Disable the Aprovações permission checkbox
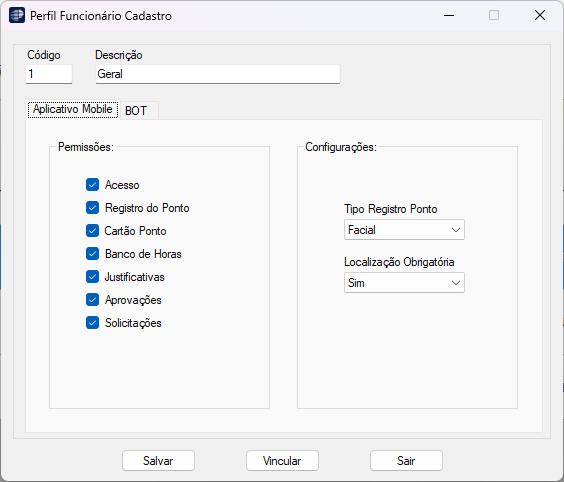Viewport: 564px width, 482px height. coord(92,300)
